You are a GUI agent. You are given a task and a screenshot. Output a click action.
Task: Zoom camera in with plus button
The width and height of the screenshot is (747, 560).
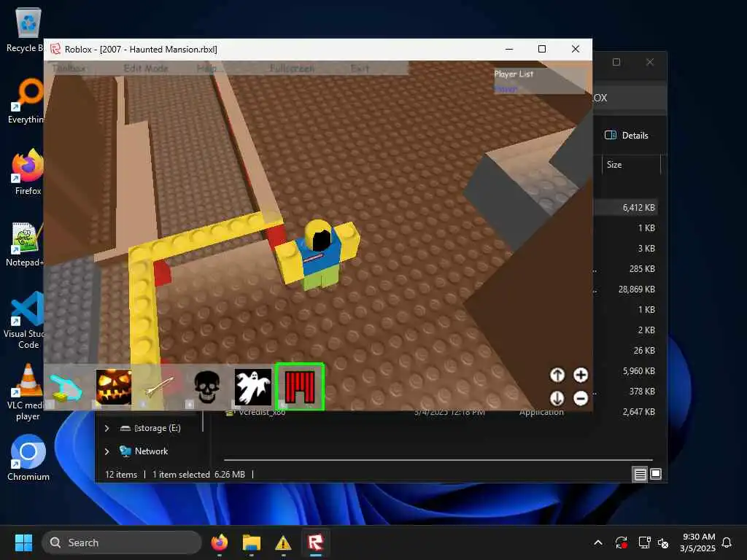[x=580, y=375]
